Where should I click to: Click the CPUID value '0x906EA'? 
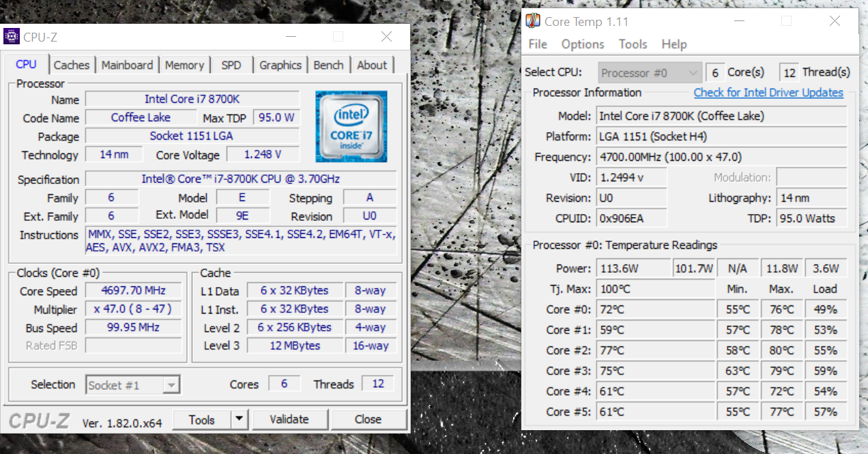tap(632, 218)
